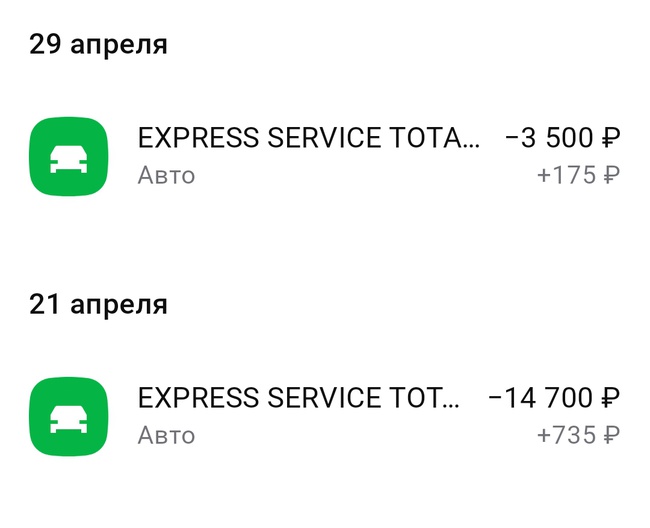Tap the 21 апреля date header

[x=98, y=305]
